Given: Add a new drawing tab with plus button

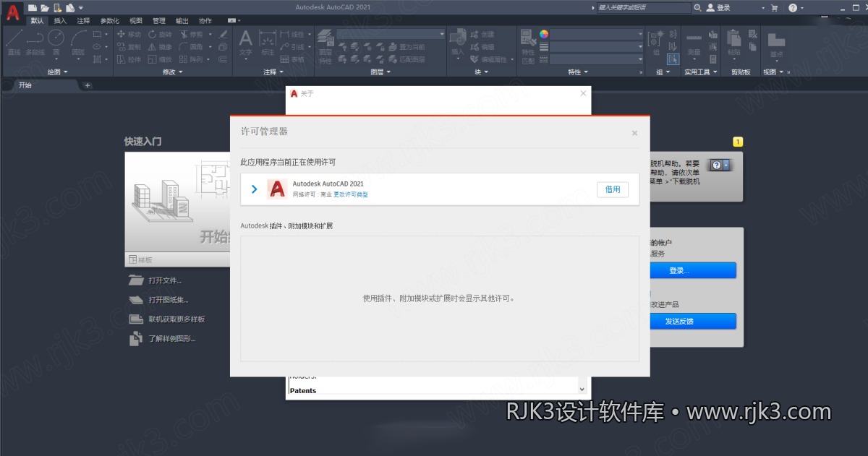Looking at the screenshot, I should point(88,85).
